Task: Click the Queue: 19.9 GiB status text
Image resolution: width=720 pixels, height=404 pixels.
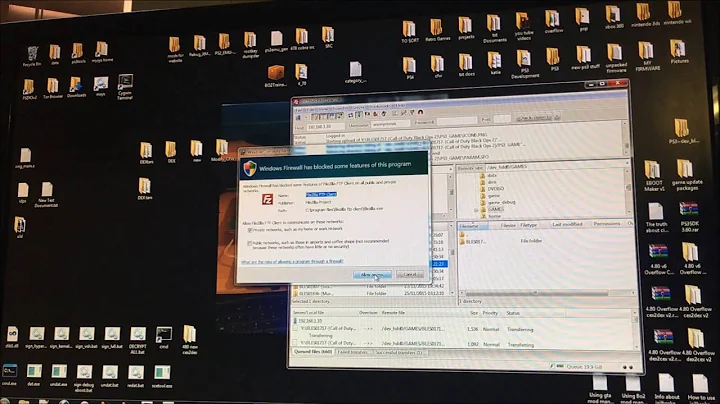Action: [x=584, y=367]
